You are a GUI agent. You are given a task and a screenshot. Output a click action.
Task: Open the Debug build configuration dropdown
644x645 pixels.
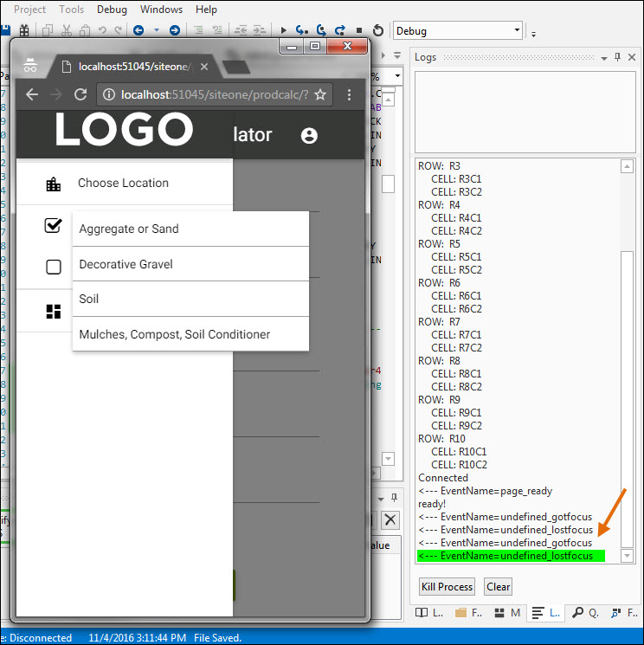tap(458, 31)
